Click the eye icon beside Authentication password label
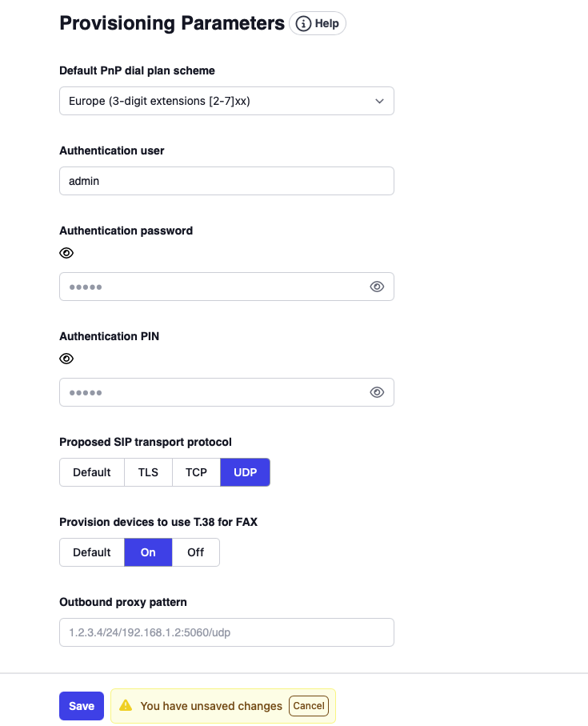The width and height of the screenshot is (588, 726). pos(66,253)
